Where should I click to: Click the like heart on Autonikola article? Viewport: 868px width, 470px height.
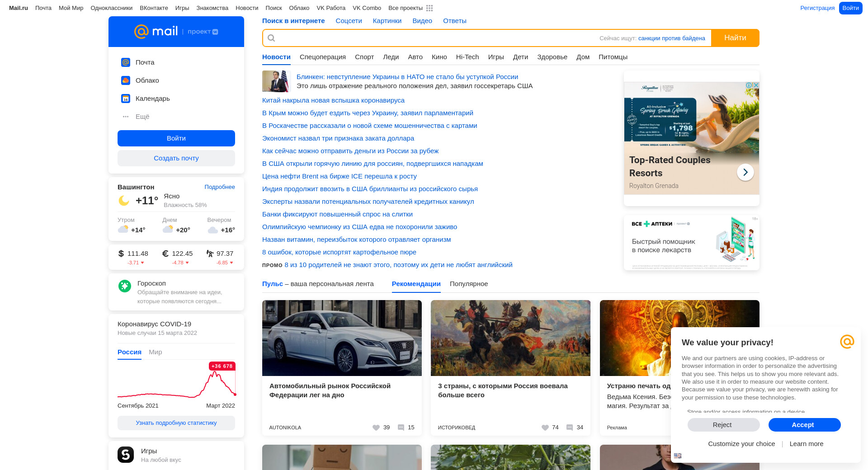pyautogui.click(x=376, y=428)
